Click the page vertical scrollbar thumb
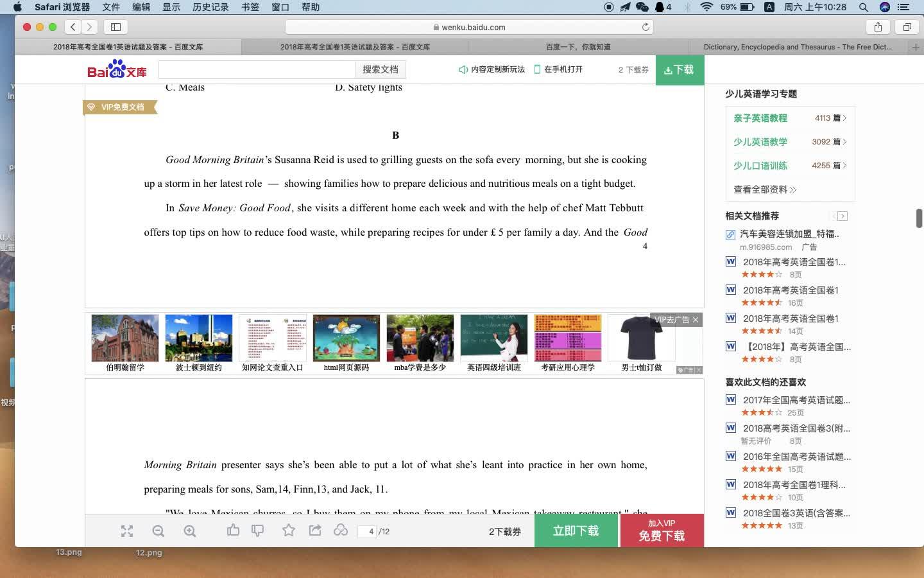 (919, 218)
